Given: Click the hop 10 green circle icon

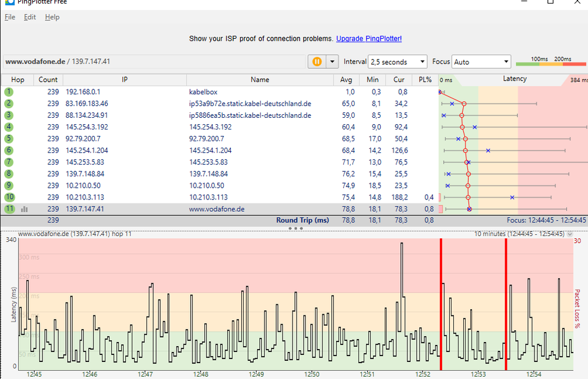Looking at the screenshot, I should [x=9, y=197].
